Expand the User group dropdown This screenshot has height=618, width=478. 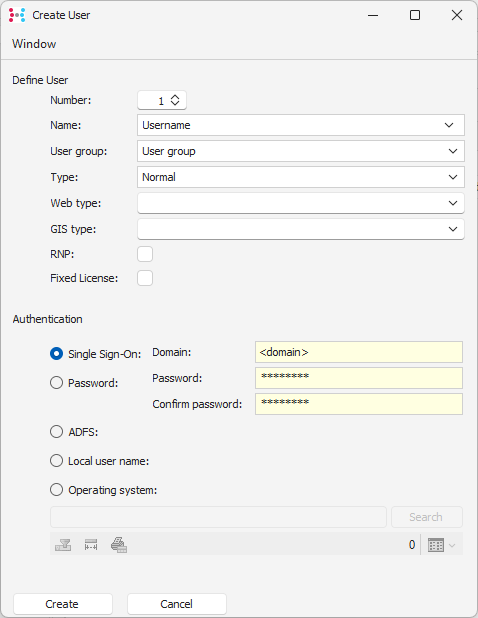(x=301, y=151)
